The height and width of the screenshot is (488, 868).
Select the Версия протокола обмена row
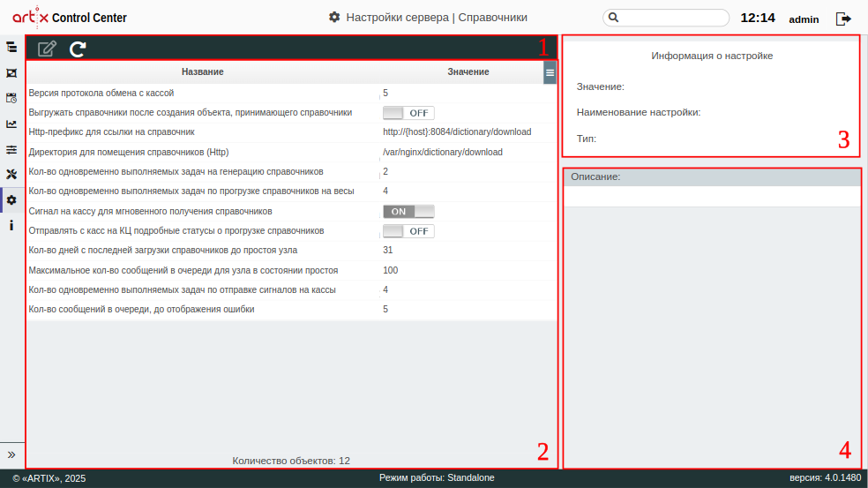tap(203, 93)
